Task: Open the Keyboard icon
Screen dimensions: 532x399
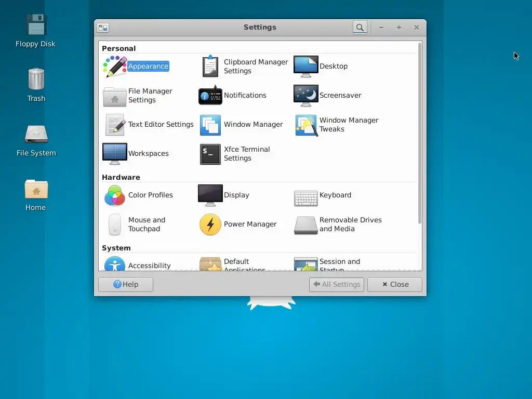Action: pyautogui.click(x=305, y=198)
